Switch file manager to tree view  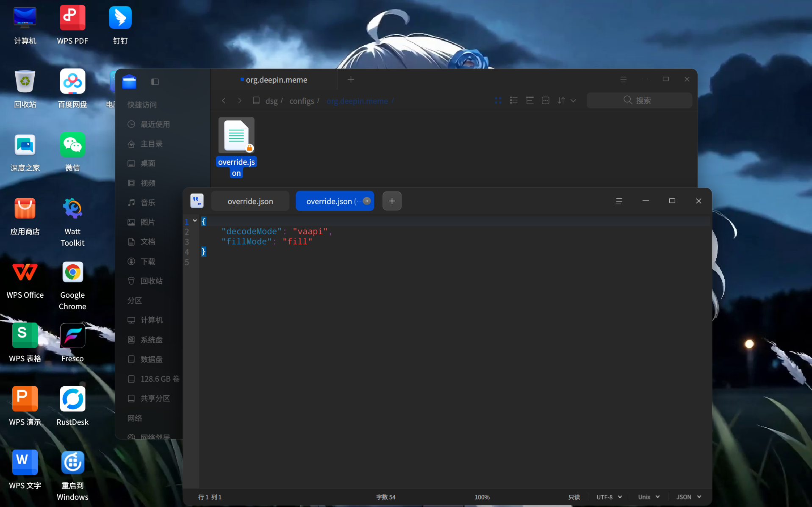[x=530, y=100]
